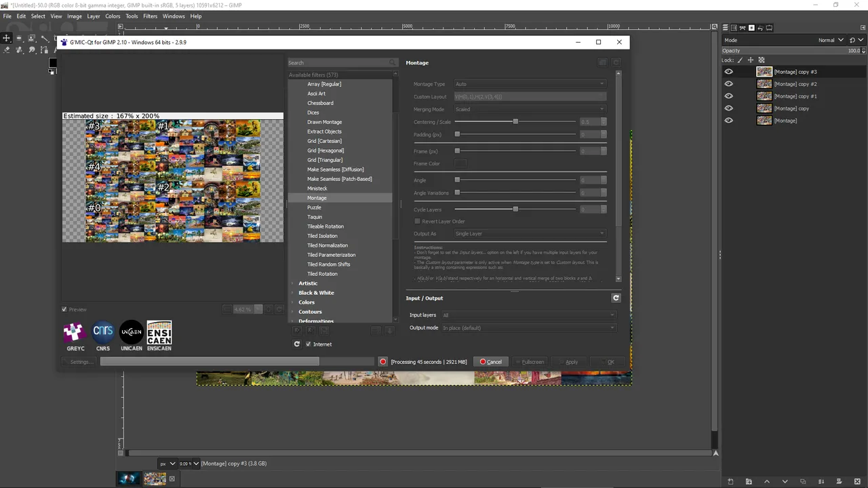
Task: Click the Fullscreen button
Action: click(x=530, y=362)
